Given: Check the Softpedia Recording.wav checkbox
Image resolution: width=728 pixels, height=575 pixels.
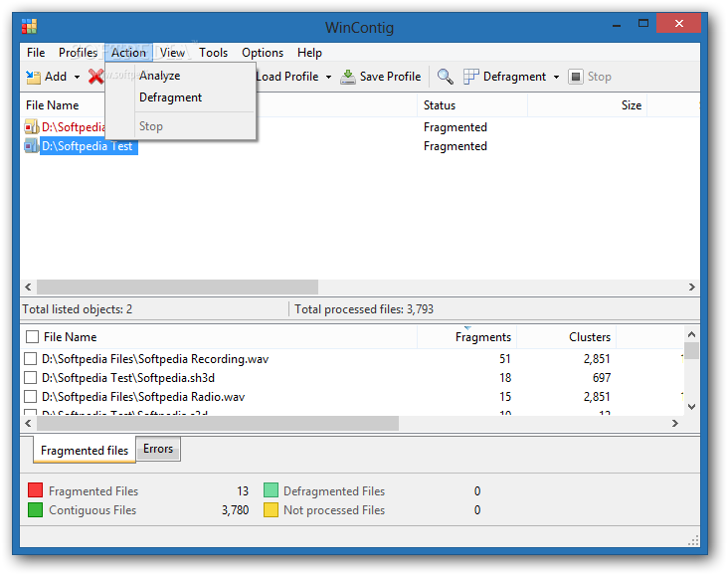Looking at the screenshot, I should point(30,359).
